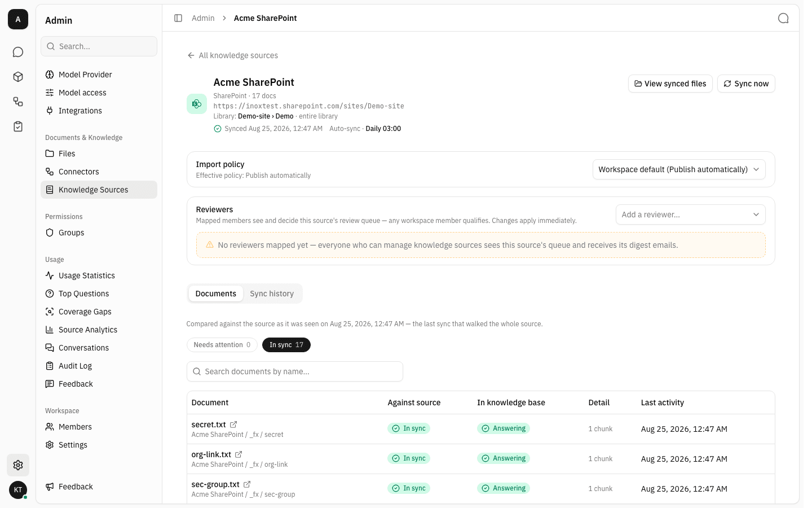Open the chat icon in the left rail

pos(18,52)
